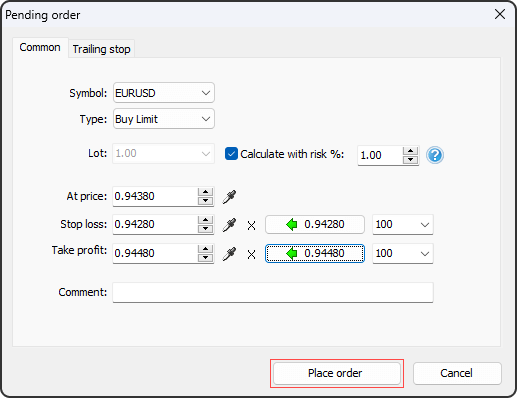Focus the Stop loss input field
The height and width of the screenshot is (398, 517).
pyautogui.click(x=155, y=224)
